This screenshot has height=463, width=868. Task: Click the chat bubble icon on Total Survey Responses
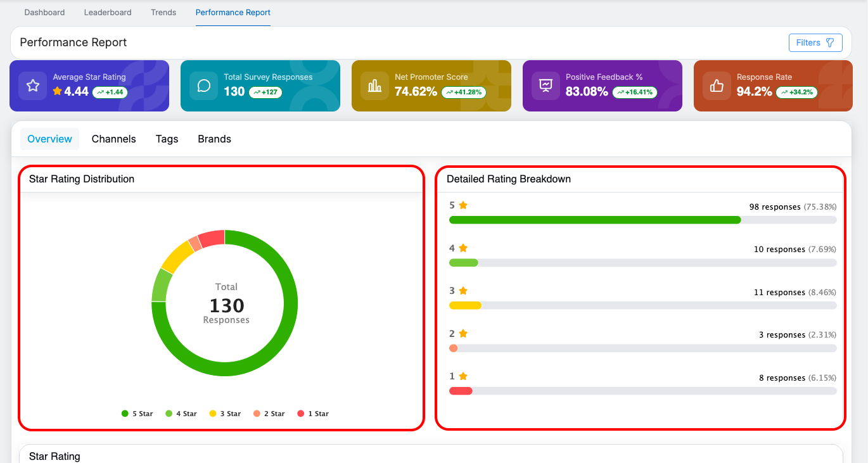pos(204,86)
